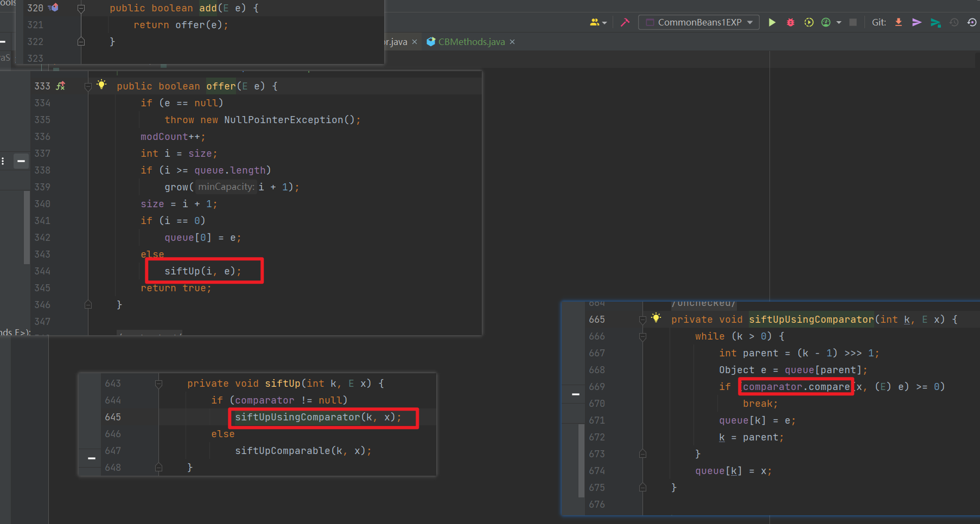Switch to the CBMethods.java tab
Image resolution: width=980 pixels, height=524 pixels.
[471, 42]
